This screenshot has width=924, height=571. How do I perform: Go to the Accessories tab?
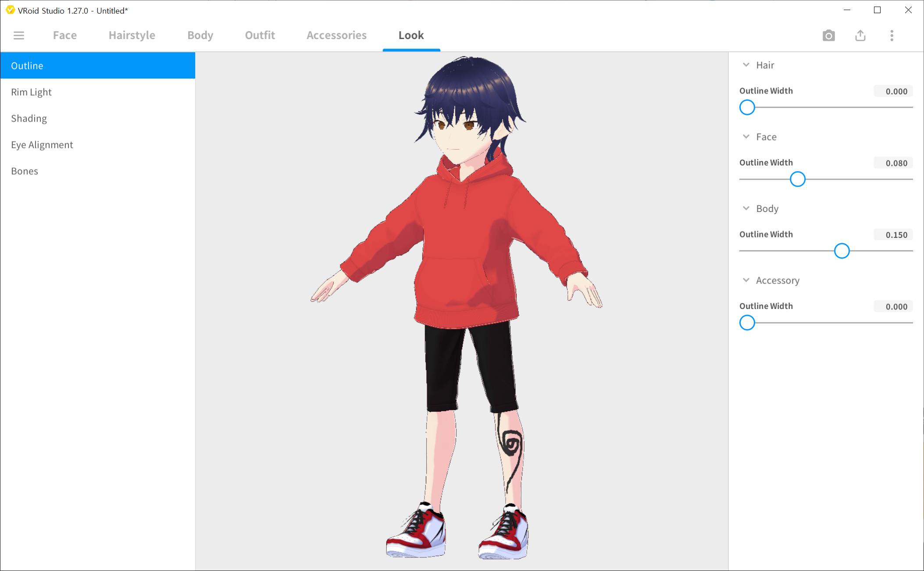pos(336,35)
